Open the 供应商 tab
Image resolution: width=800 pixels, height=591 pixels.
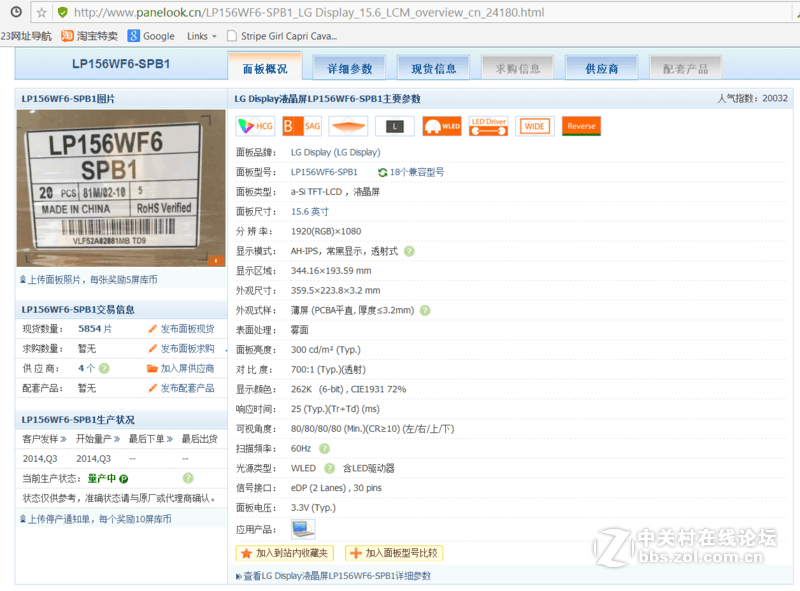(602, 68)
